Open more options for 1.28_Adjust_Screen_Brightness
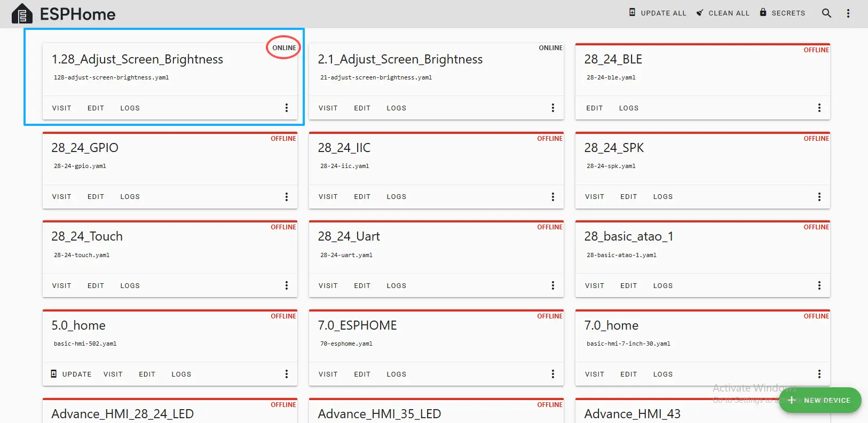 click(287, 108)
